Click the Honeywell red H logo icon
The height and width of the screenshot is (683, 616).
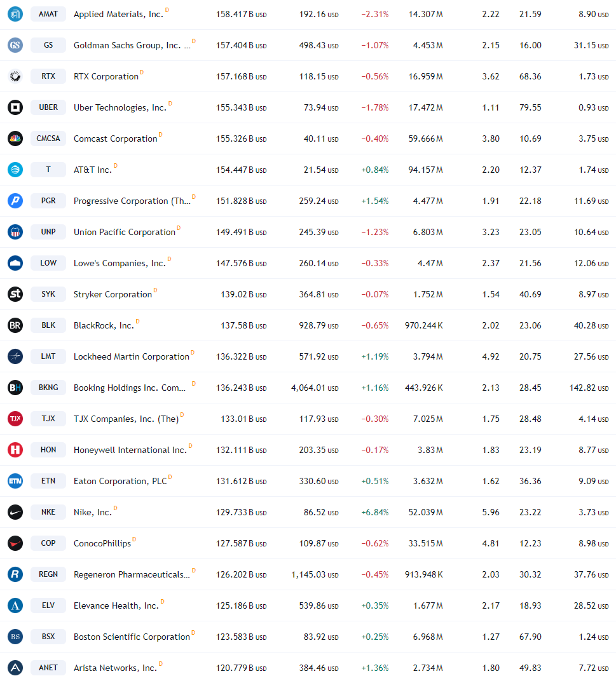click(x=15, y=450)
